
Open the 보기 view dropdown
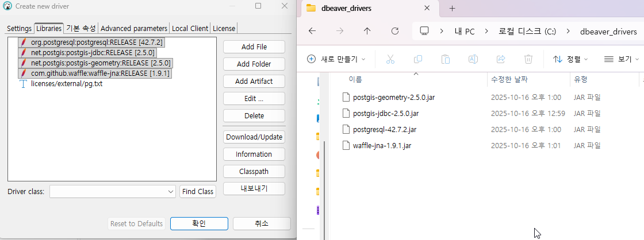coord(622,59)
